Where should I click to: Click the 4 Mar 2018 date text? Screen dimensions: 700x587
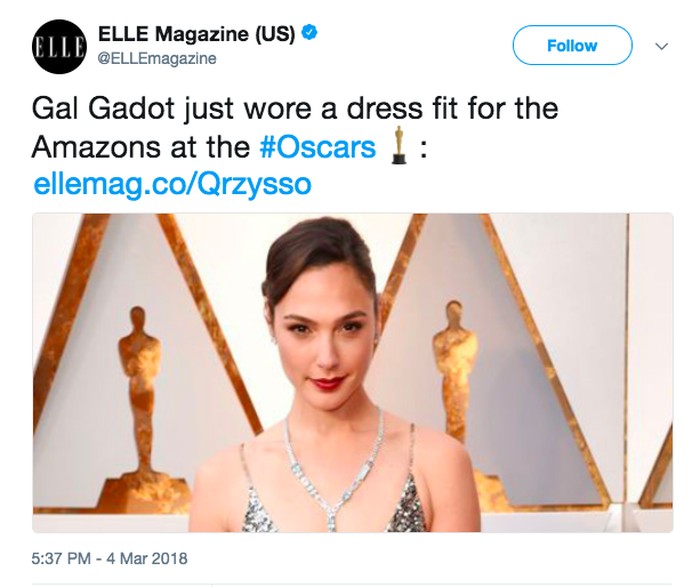[149, 558]
